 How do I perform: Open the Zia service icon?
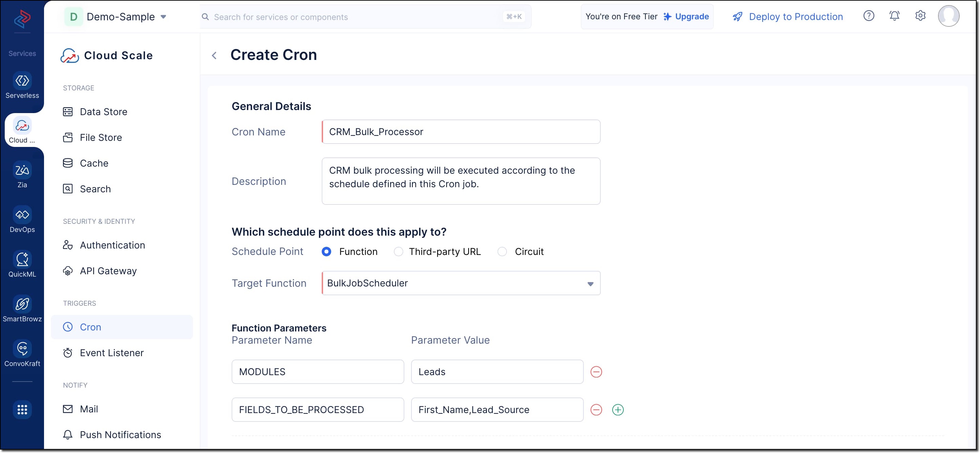tap(22, 170)
